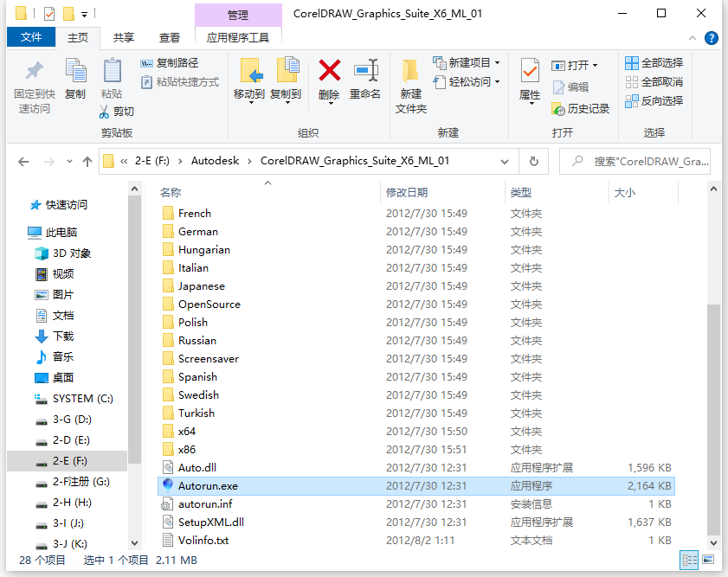728x577 pixels.
Task: Sort by the Size (大小) column
Action: pos(643,193)
